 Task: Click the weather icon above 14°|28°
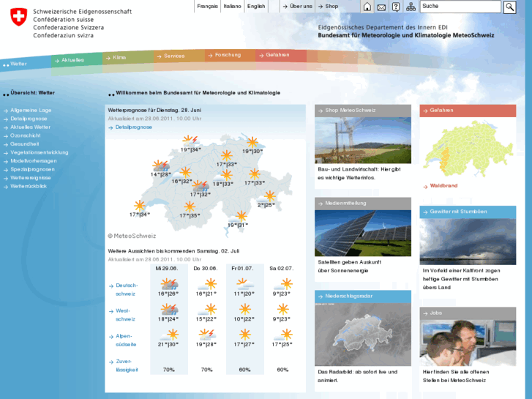(161, 165)
